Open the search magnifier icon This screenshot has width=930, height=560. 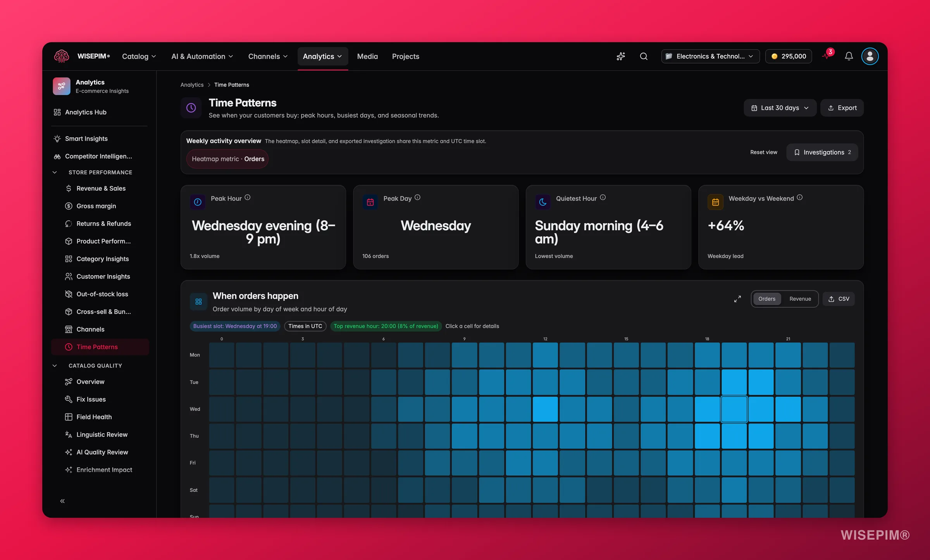(644, 56)
